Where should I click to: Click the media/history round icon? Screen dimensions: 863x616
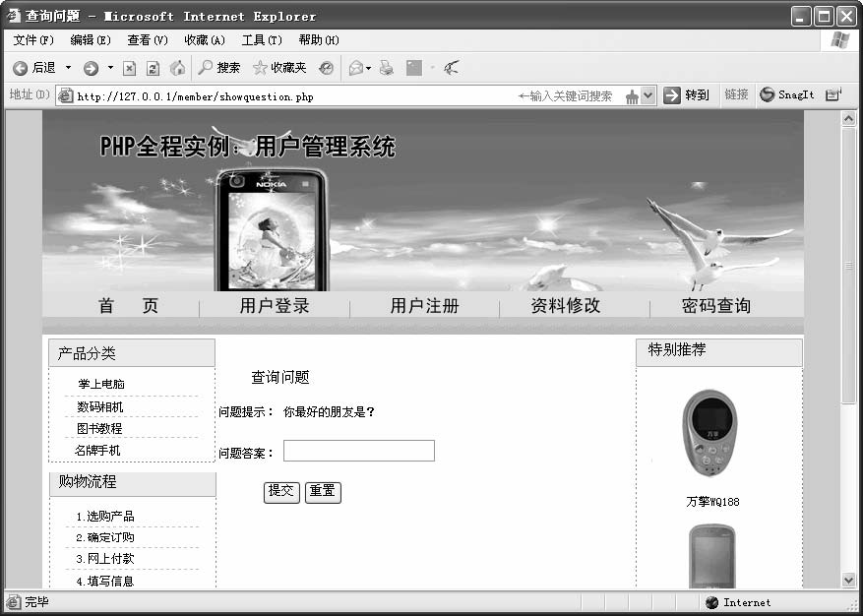click(327, 68)
